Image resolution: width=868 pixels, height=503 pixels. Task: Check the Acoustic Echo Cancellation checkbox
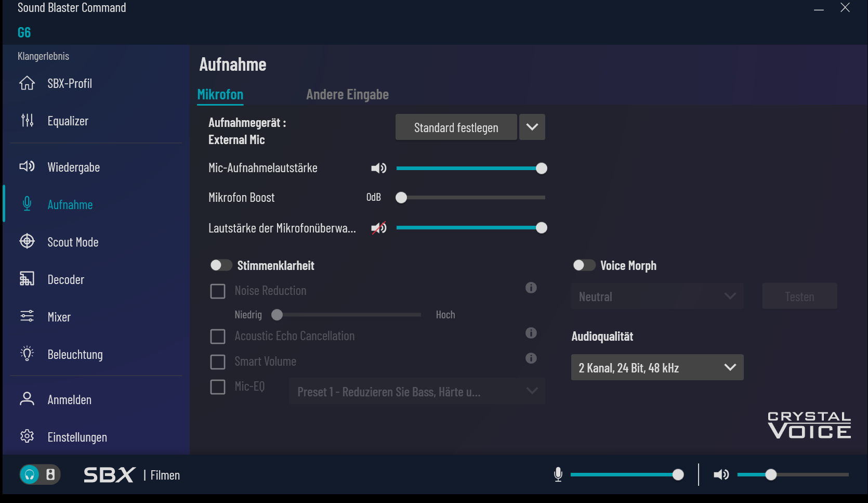point(218,337)
